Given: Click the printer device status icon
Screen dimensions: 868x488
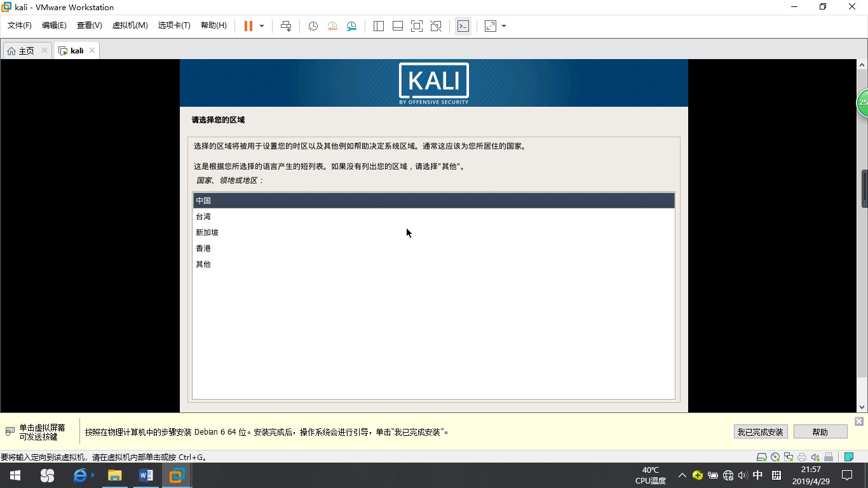Looking at the screenshot, I should click(x=802, y=457).
